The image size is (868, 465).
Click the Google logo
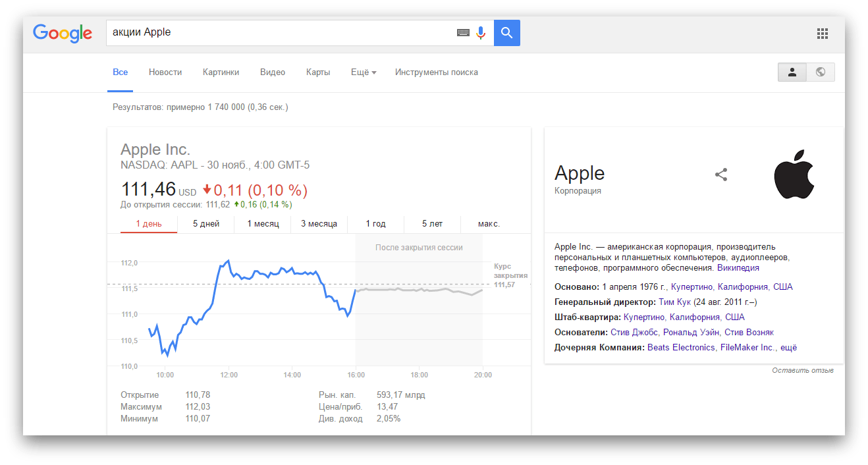click(63, 32)
